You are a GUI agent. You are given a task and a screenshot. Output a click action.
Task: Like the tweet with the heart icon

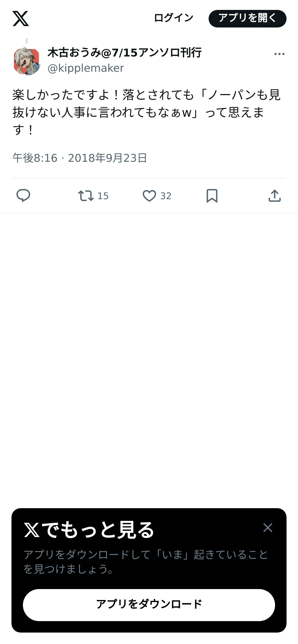(x=149, y=196)
